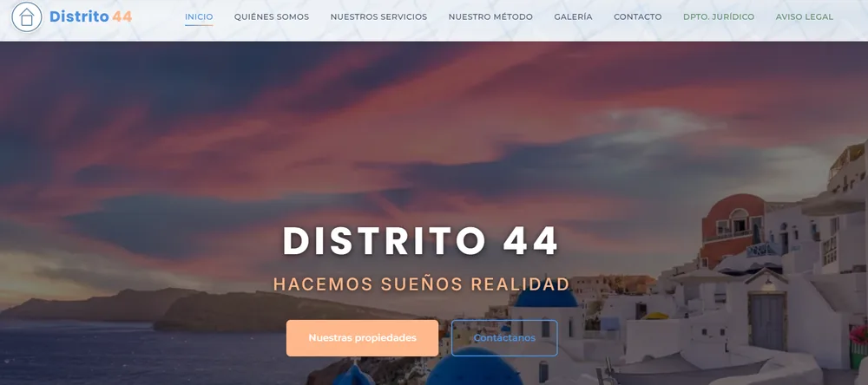Open Dpto. Jurídico link
Image resolution: width=868 pixels, height=385 pixels.
click(x=719, y=17)
